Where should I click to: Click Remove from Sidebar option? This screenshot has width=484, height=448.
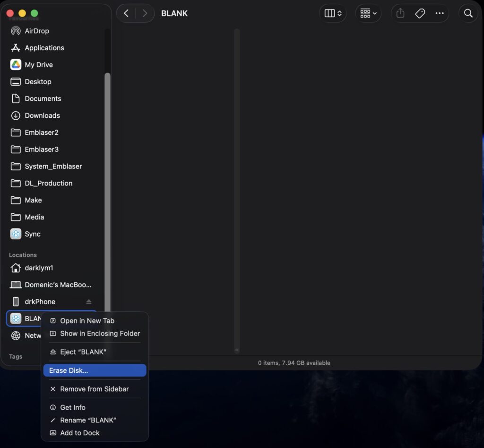94,389
